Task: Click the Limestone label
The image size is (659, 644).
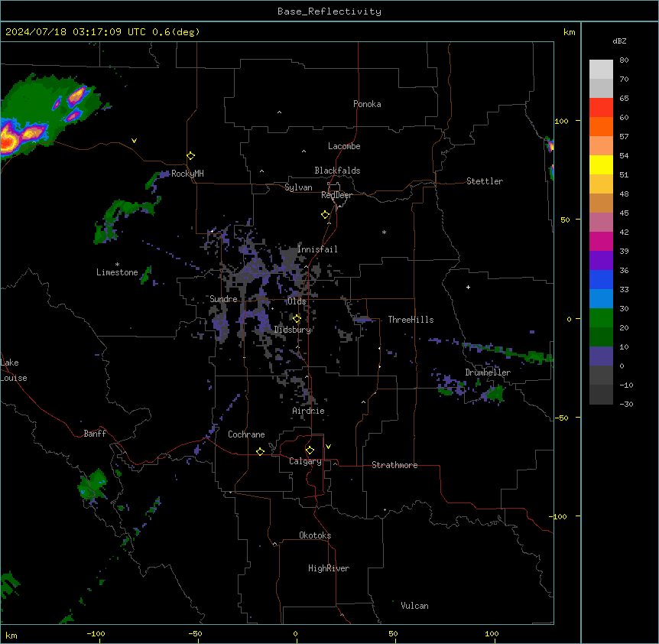Action: click(117, 272)
